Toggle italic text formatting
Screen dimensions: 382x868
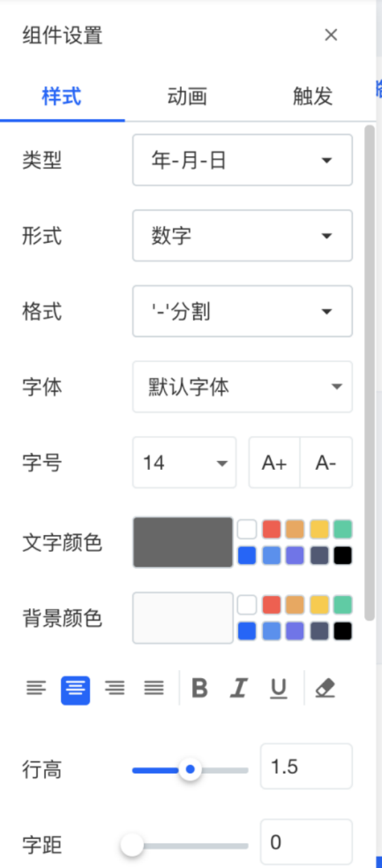tap(238, 689)
